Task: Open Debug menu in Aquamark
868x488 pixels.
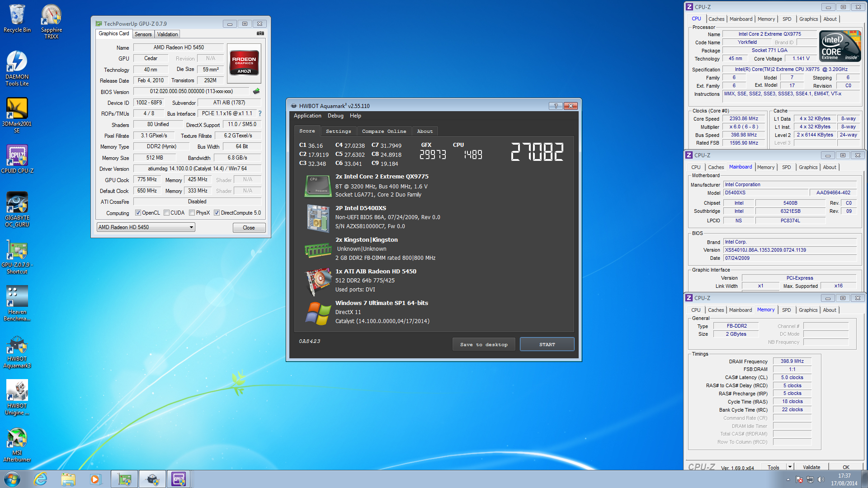Action: [335, 116]
